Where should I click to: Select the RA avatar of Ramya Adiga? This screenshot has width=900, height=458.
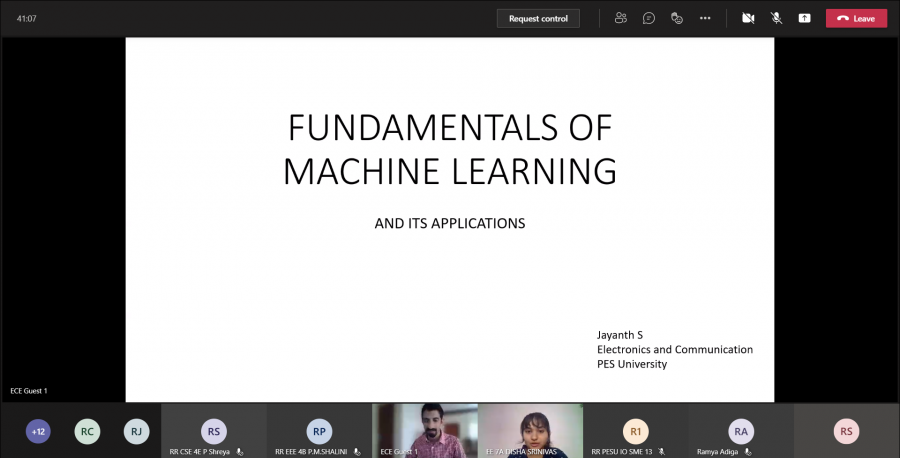coord(740,431)
